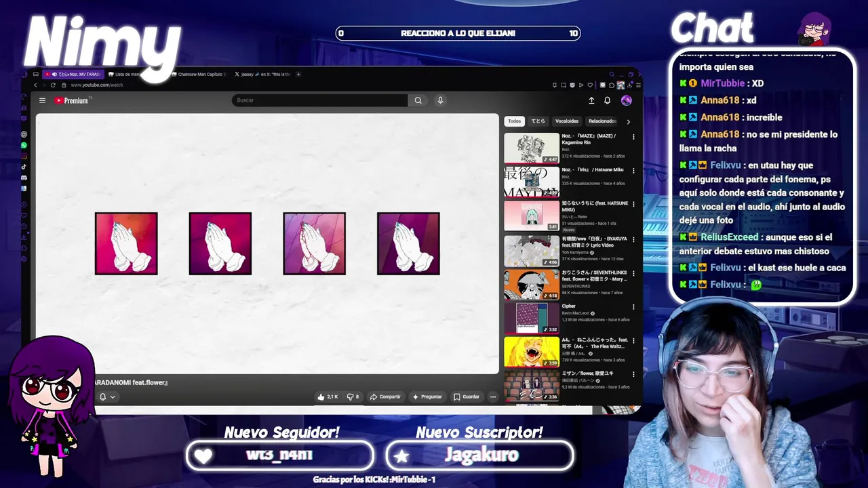Viewport: 868px width, 488px height.
Task: Click browser search-tabs magnifier icon
Action: [612, 74]
